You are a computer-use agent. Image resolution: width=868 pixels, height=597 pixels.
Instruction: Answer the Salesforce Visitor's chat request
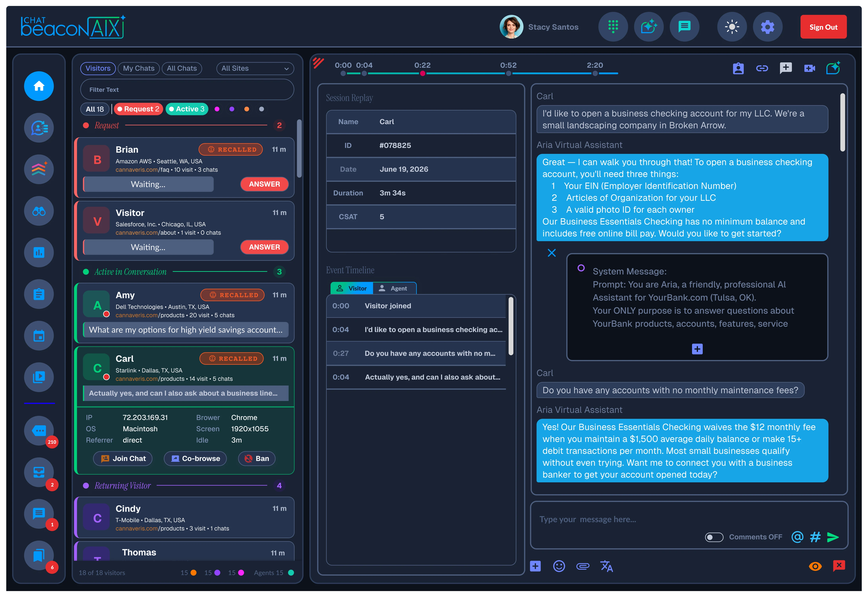pos(264,247)
